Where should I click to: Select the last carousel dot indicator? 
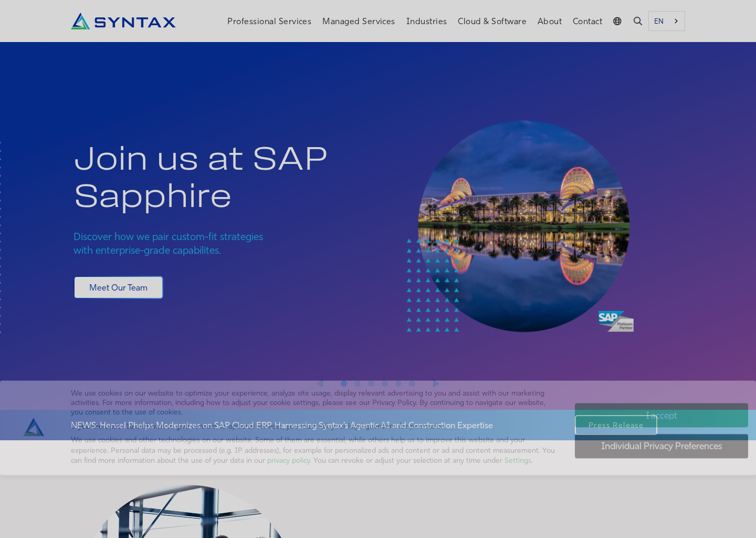412,384
